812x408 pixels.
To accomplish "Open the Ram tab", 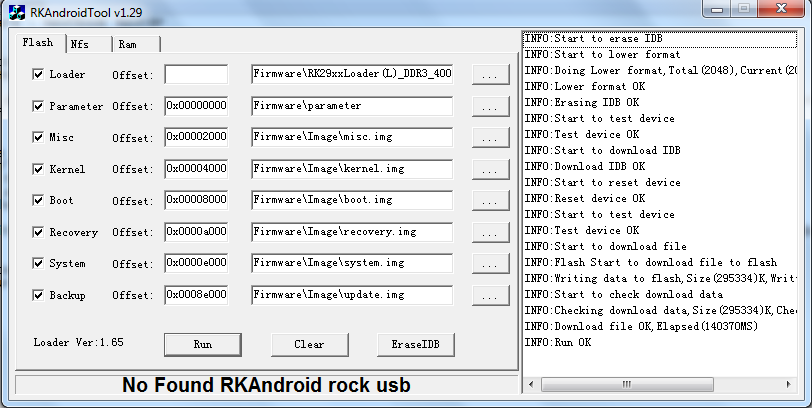I will [x=136, y=44].
